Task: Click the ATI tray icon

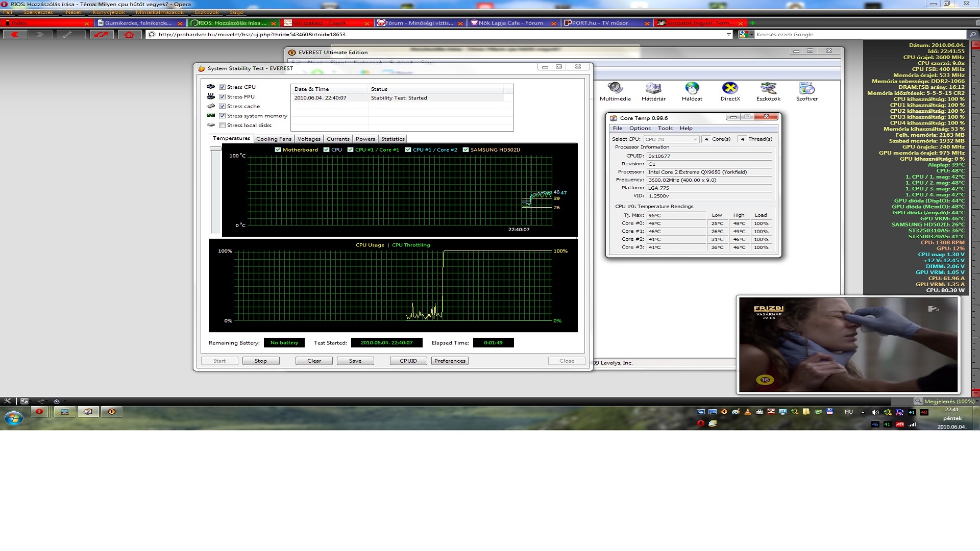Action: (899, 424)
